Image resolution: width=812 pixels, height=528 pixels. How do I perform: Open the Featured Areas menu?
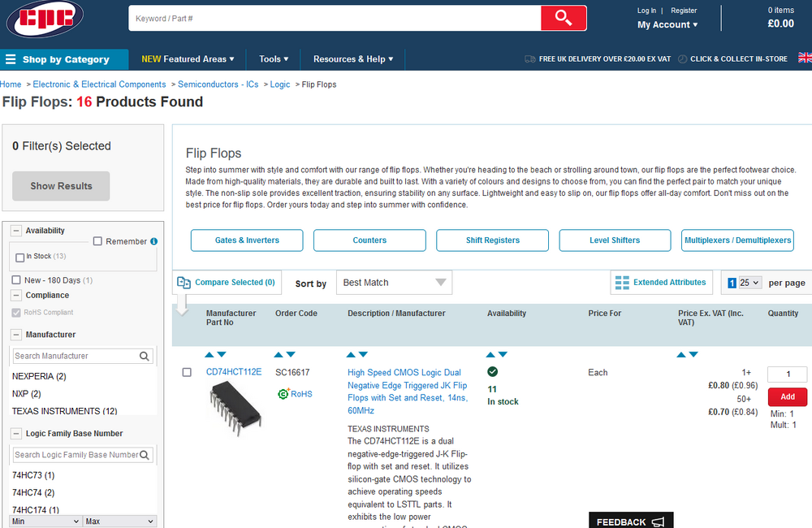[188, 59]
